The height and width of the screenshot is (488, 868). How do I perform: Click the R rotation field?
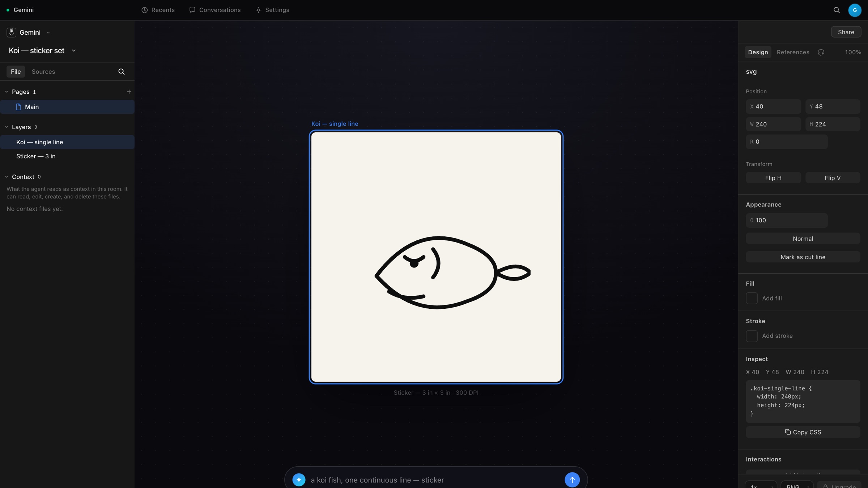(x=787, y=142)
